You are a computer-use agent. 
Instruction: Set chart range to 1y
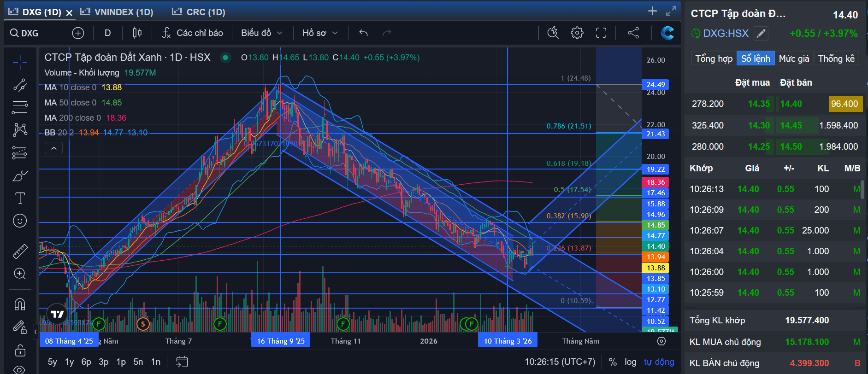[x=69, y=362]
